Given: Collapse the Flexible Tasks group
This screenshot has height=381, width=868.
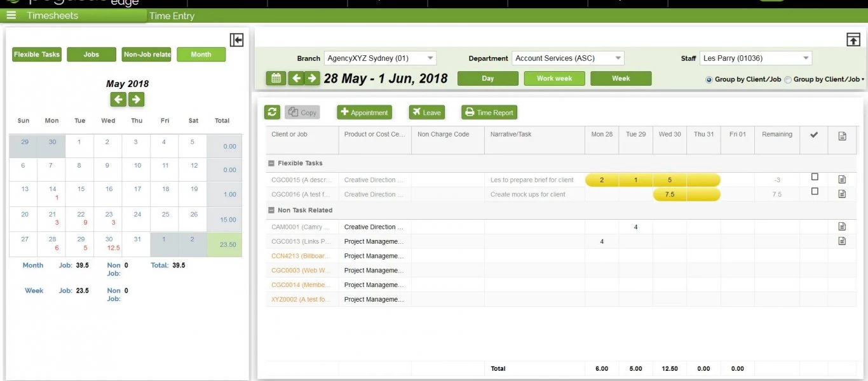Looking at the screenshot, I should click(271, 163).
